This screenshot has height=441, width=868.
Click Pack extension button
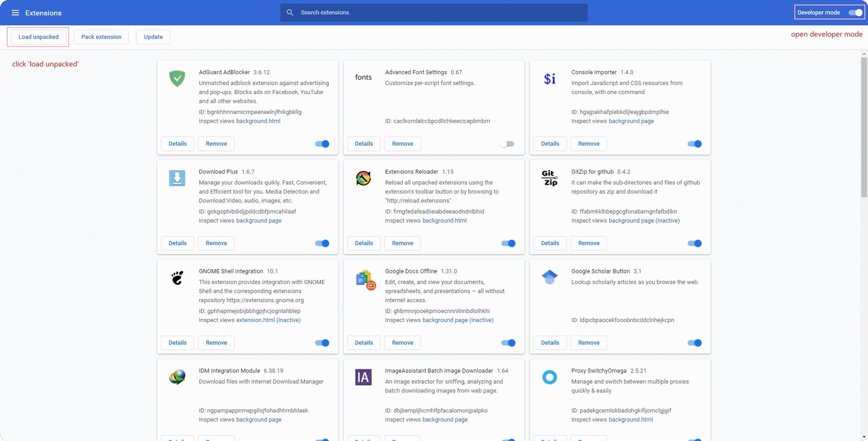[101, 37]
